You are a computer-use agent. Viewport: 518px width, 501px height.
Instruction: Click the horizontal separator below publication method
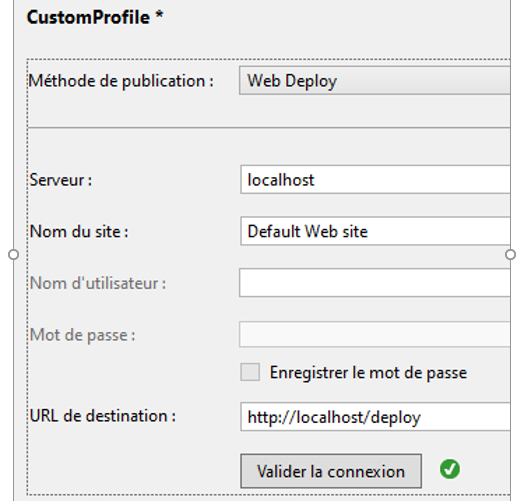pyautogui.click(x=269, y=127)
